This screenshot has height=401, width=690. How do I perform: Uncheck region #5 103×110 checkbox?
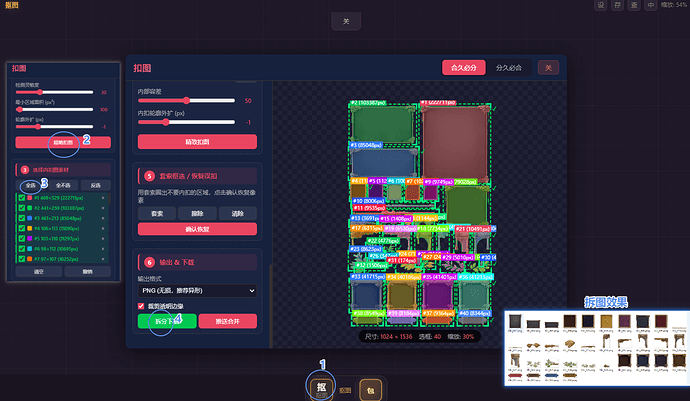22,239
